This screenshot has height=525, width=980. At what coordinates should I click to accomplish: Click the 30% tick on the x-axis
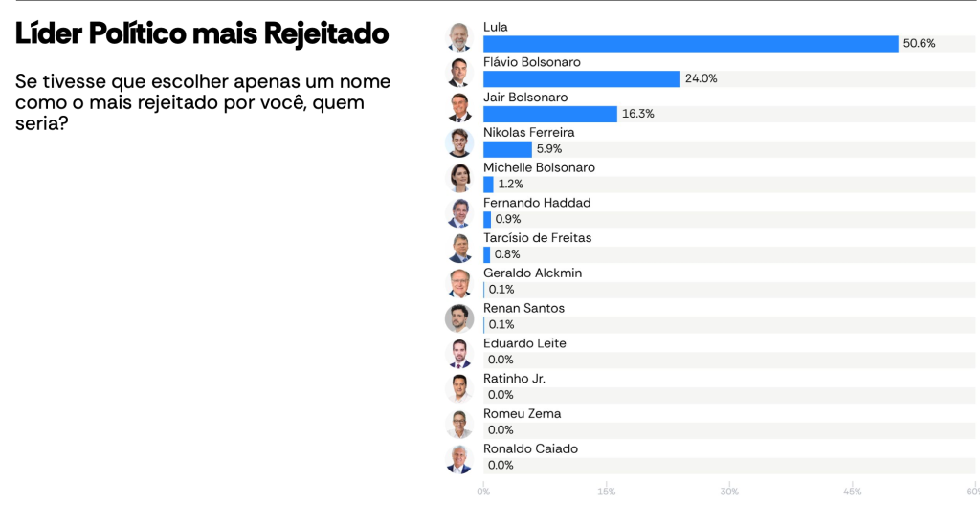coord(729,492)
